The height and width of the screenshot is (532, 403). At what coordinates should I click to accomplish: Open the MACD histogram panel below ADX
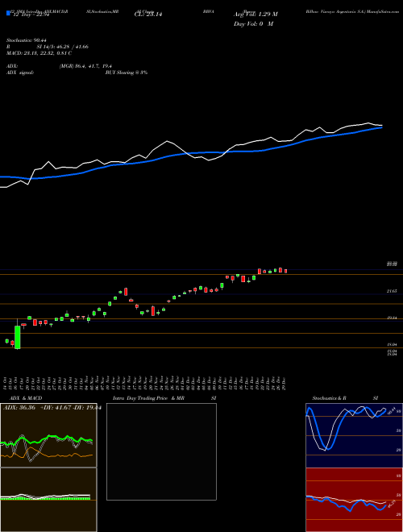[48, 500]
